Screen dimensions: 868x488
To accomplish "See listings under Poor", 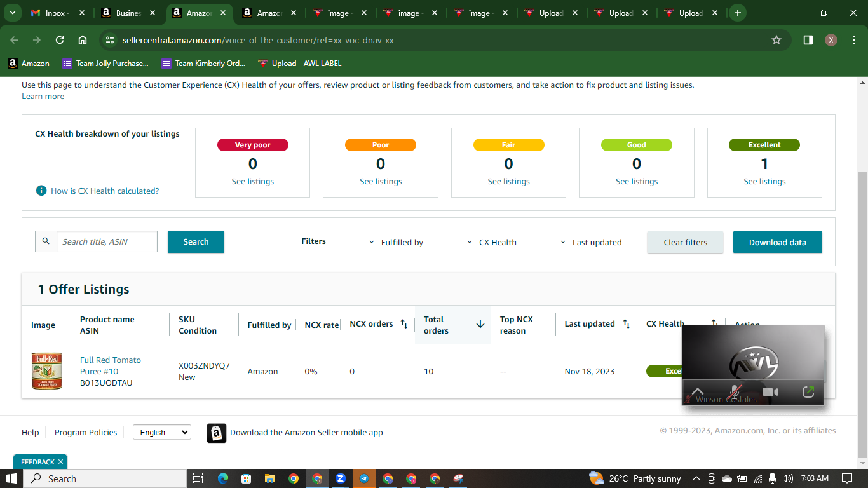I will click(381, 181).
